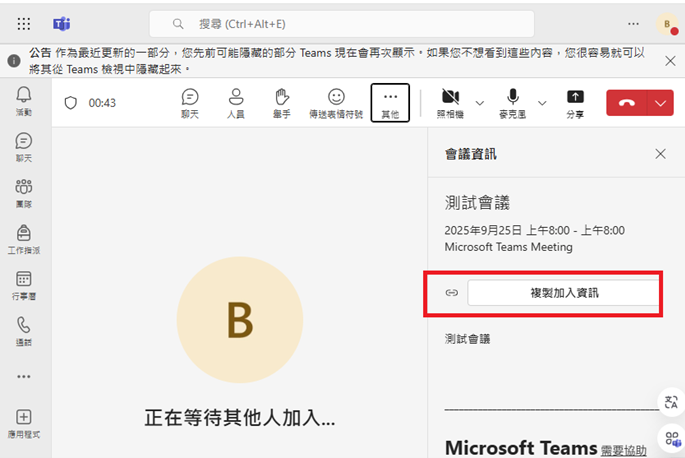Viewport: 685px width, 458px height.
Task: Close the 會議資訊 meeting info panel
Action: coord(660,154)
